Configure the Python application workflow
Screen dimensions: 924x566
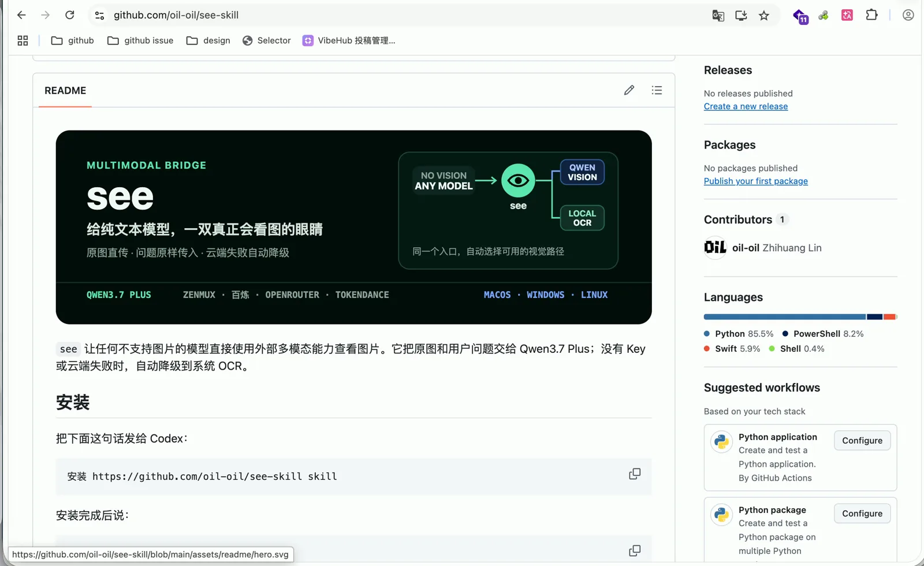point(862,441)
